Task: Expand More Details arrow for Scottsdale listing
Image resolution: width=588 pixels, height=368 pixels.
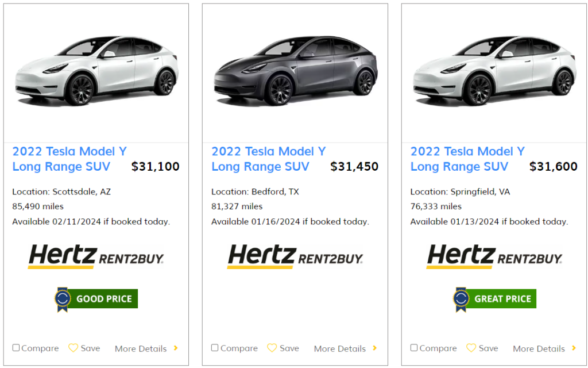Action: [176, 348]
